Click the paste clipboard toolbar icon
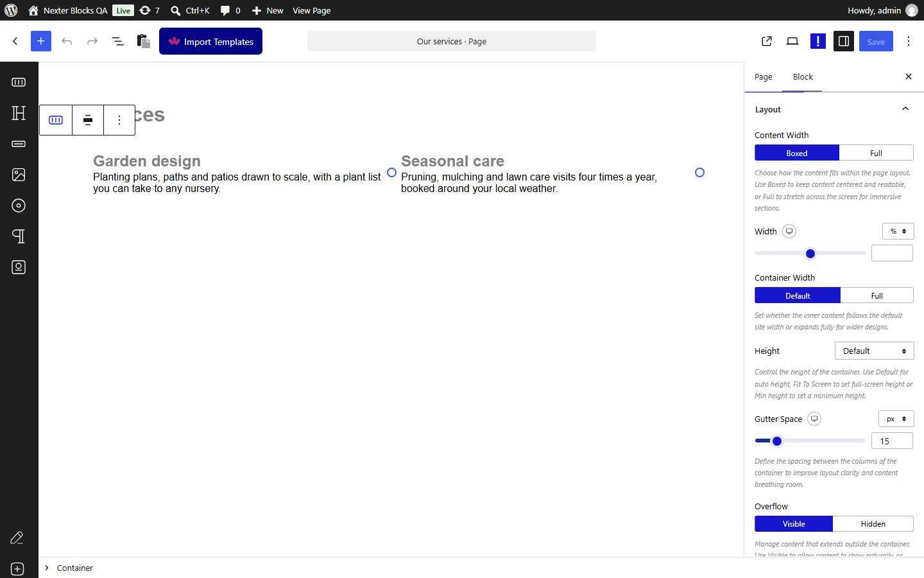The height and width of the screenshot is (578, 924). click(144, 41)
